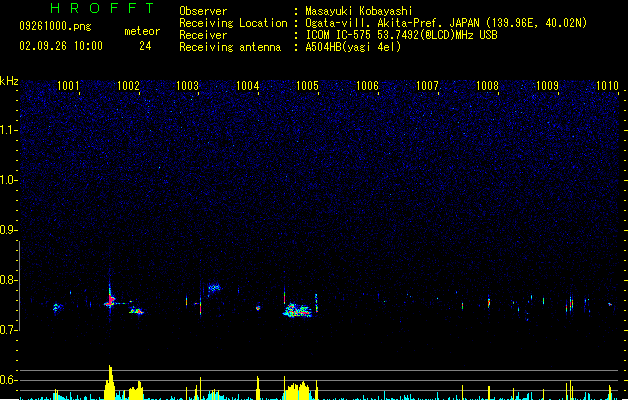Screen dimensions: 629x400
Task: Click the 1002 time marker
Action: (x=128, y=86)
